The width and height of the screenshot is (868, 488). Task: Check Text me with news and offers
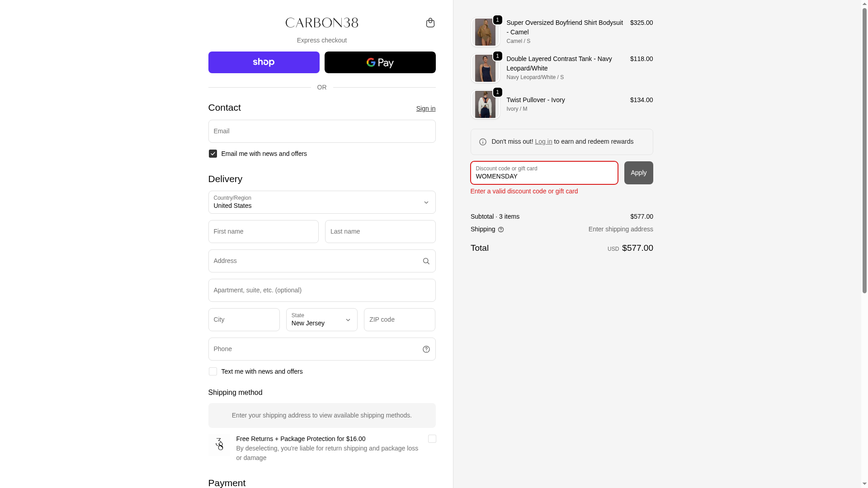213,371
